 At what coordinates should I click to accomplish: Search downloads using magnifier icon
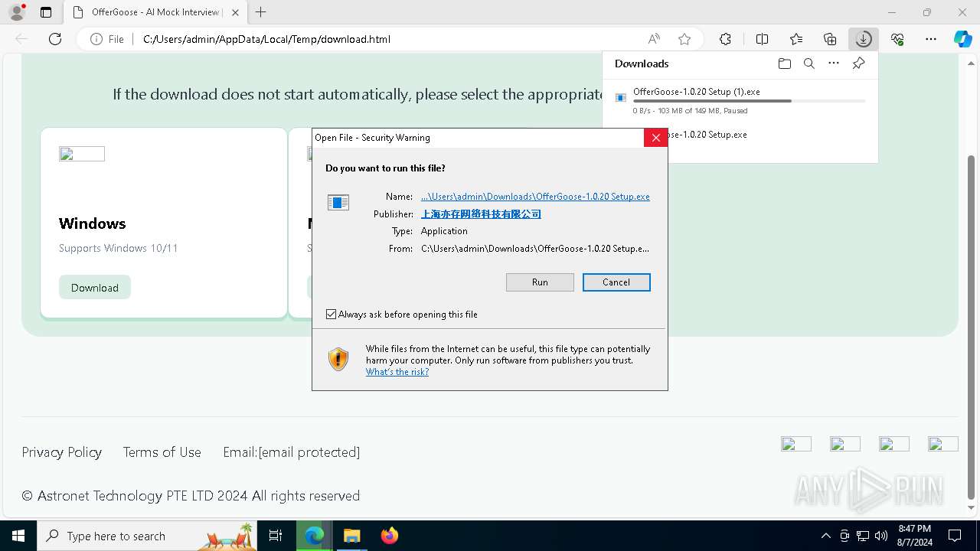point(808,64)
